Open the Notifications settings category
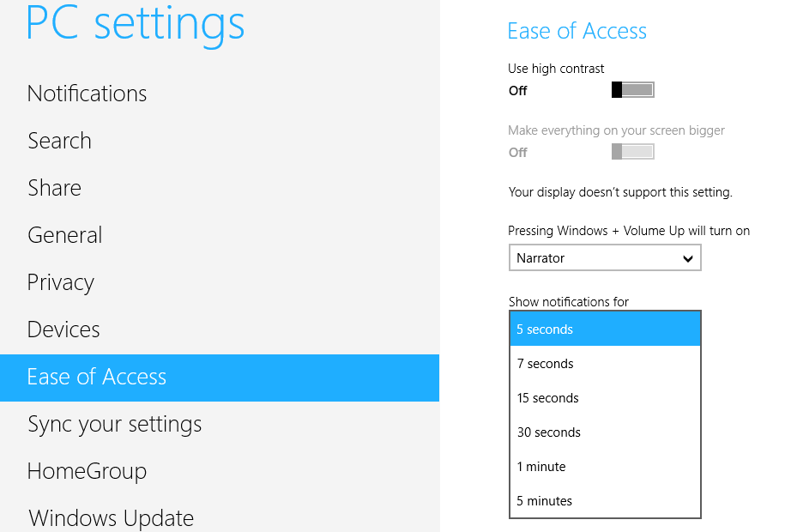The image size is (785, 532). [x=88, y=94]
